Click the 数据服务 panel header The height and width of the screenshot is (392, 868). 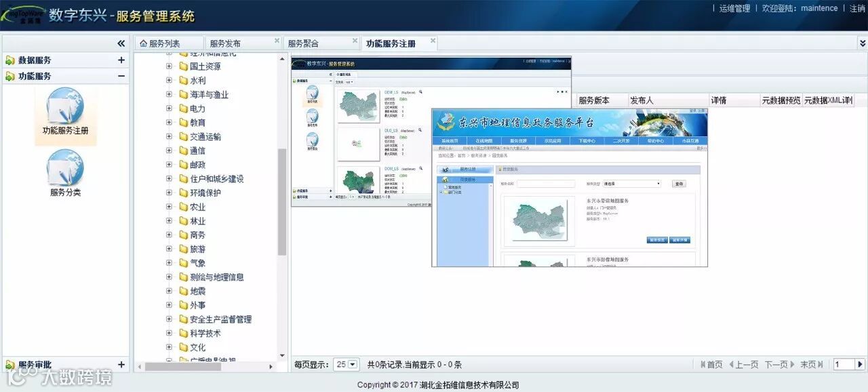pos(66,60)
